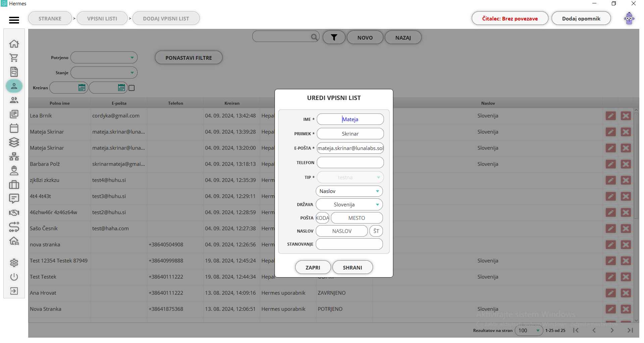Click the empty TELEFON field

click(x=350, y=162)
